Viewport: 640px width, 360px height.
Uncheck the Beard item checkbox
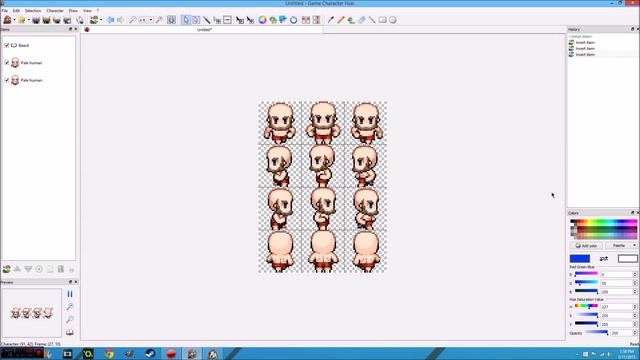click(x=7, y=45)
